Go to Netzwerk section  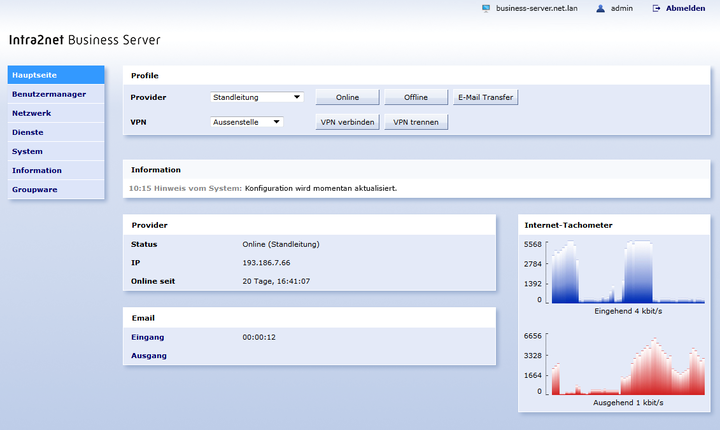[x=56, y=113]
